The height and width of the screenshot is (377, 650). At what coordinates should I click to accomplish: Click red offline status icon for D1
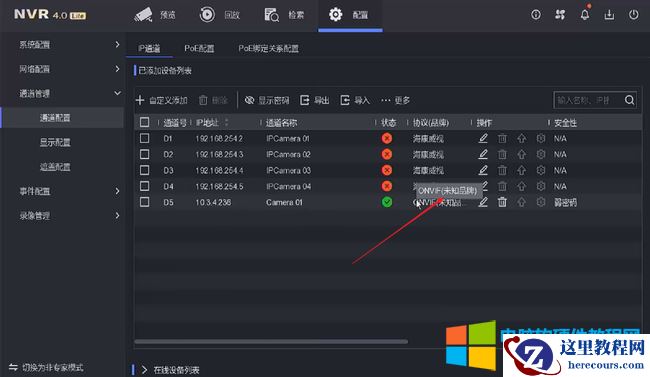pos(387,138)
